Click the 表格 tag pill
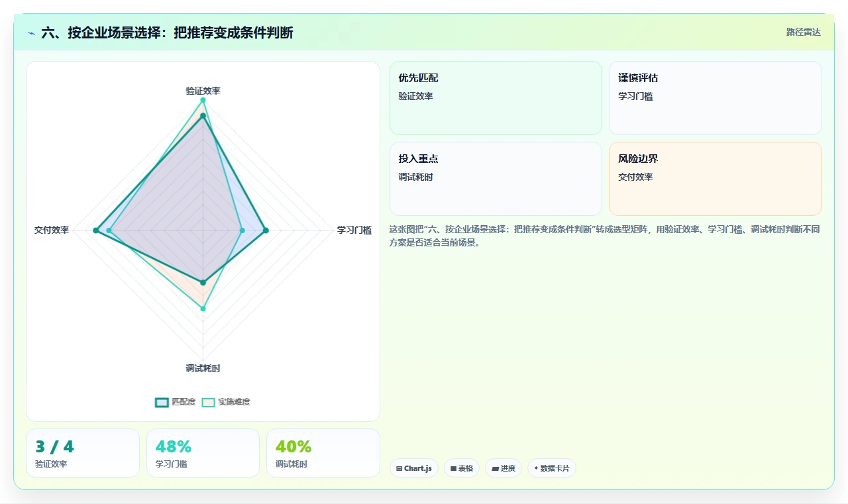Screen dimensions: 848x504 tap(462, 468)
